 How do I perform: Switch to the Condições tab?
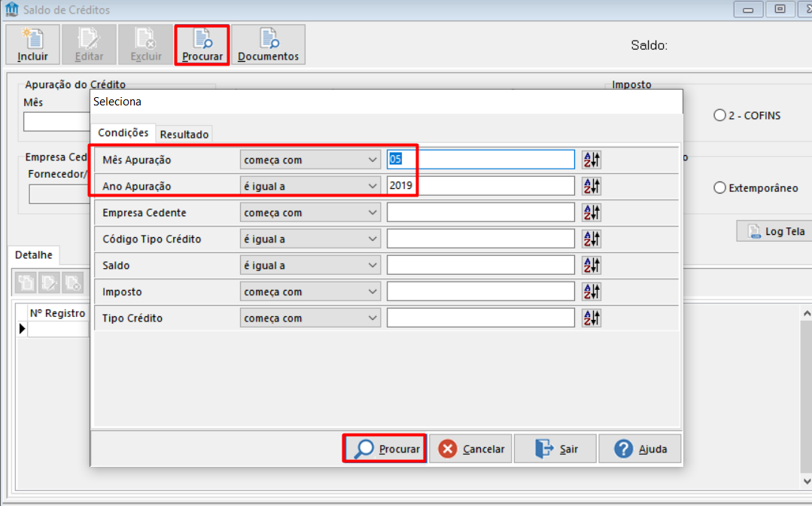point(123,133)
